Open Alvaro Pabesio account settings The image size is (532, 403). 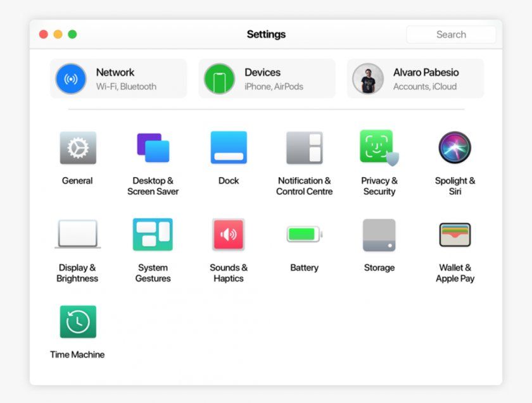tap(415, 78)
